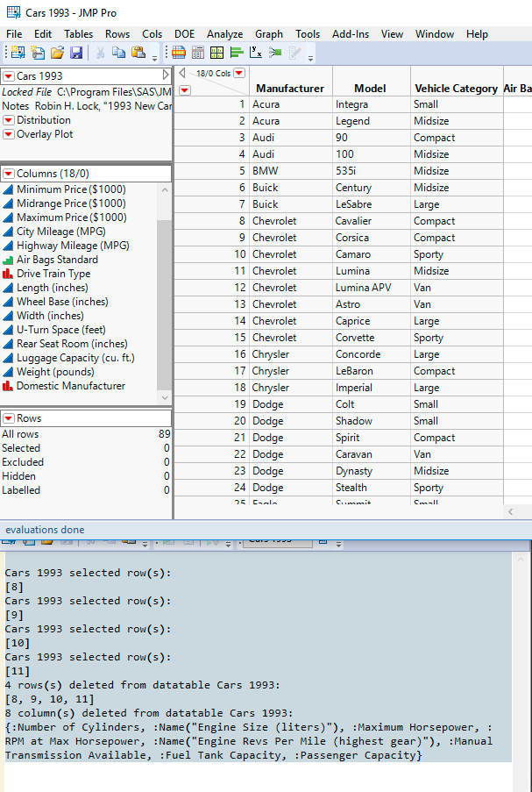Screen dimensions: 532x792
Task: Open first toolbar overflow arrow after Paste
Action: coord(154,59)
